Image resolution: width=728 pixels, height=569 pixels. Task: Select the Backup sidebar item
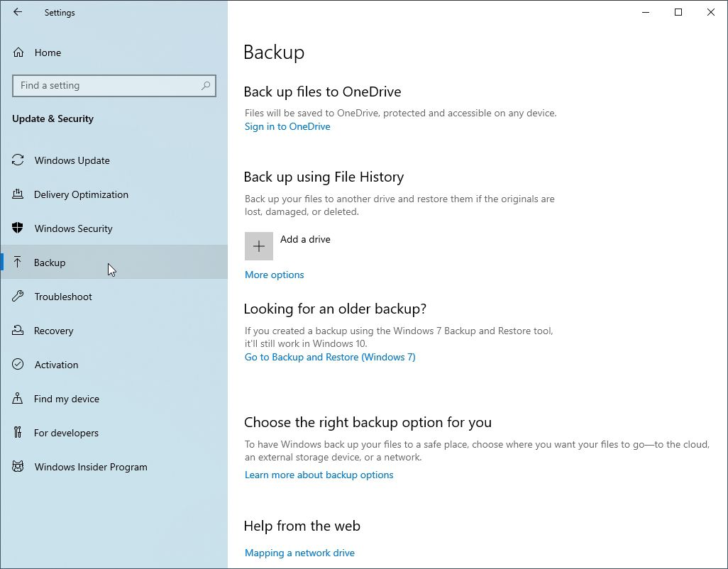pyautogui.click(x=114, y=263)
